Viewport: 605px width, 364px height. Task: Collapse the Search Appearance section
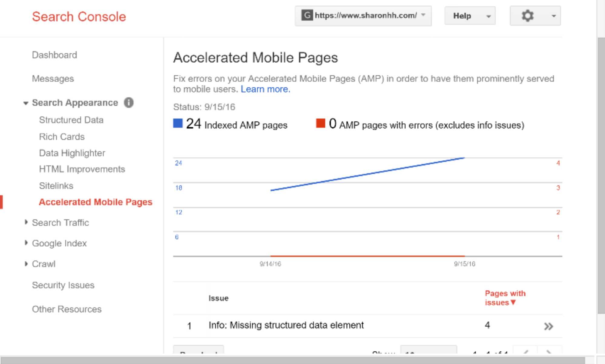[x=26, y=103]
